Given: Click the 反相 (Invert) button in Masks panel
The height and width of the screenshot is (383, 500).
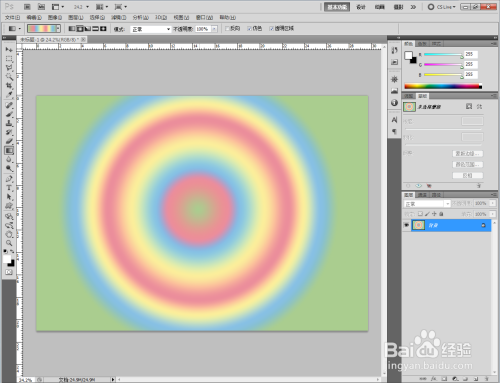Looking at the screenshot, I should pyautogui.click(x=468, y=175).
